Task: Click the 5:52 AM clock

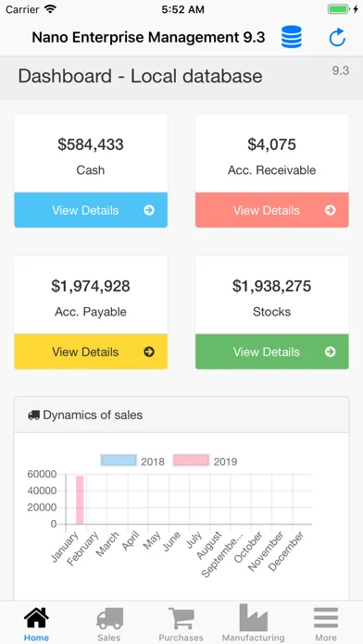Action: coord(182,9)
